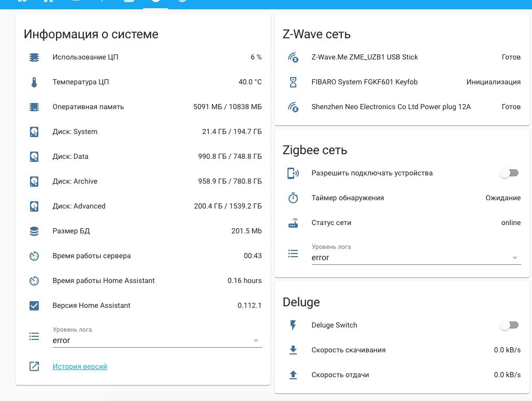Click the Deluge Switch lightning icon
Image resolution: width=532 pixels, height=401 pixels.
pos(293,325)
